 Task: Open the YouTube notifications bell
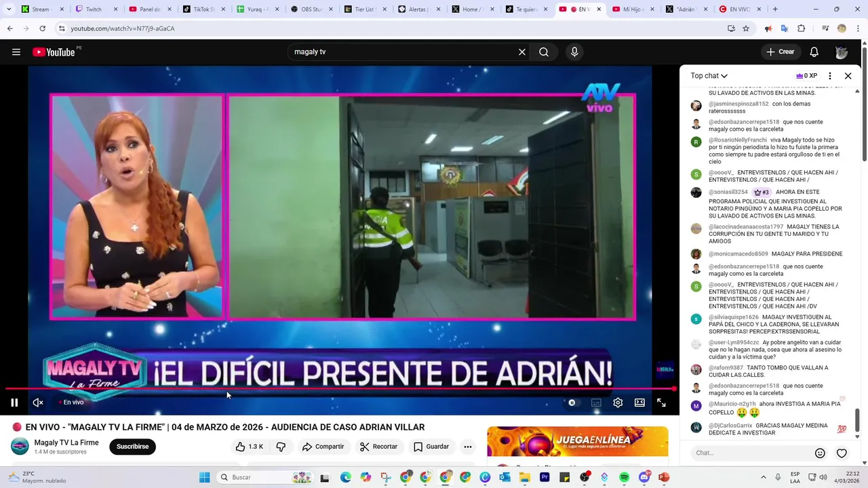point(814,52)
